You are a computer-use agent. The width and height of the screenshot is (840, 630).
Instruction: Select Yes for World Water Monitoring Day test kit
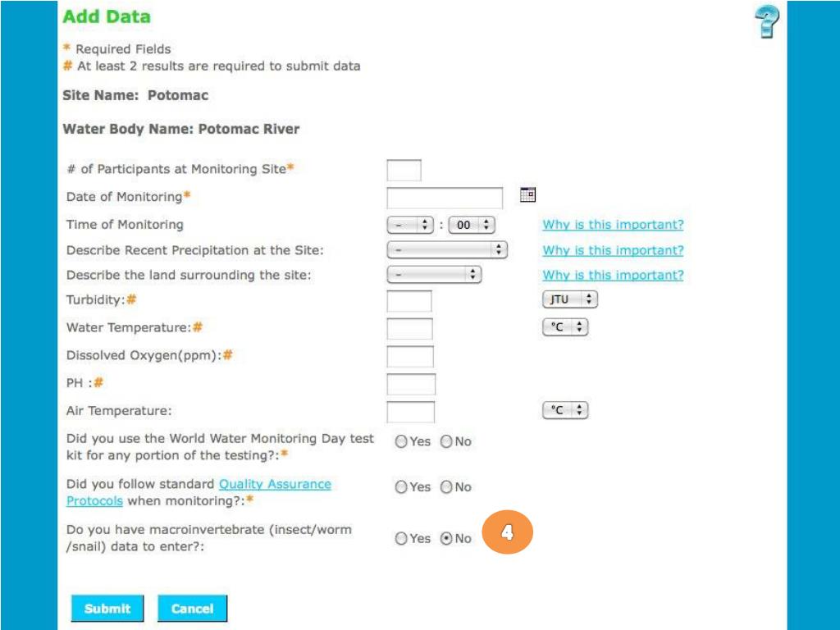401,441
